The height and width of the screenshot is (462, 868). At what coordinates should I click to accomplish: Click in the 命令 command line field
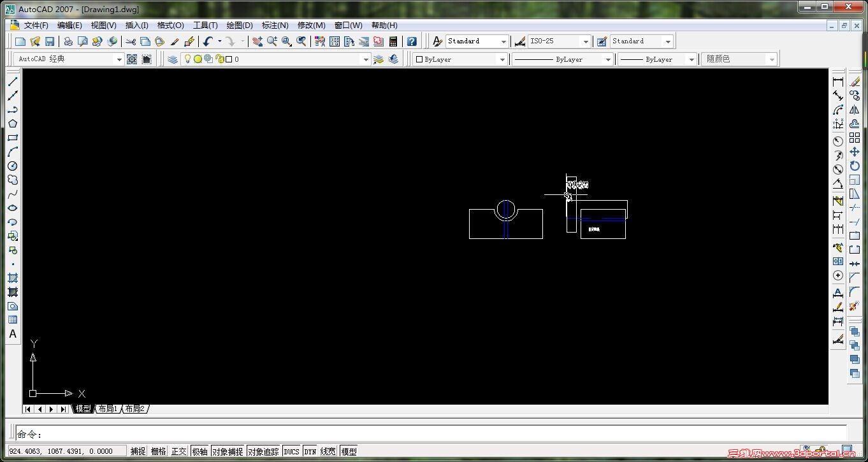point(431,434)
